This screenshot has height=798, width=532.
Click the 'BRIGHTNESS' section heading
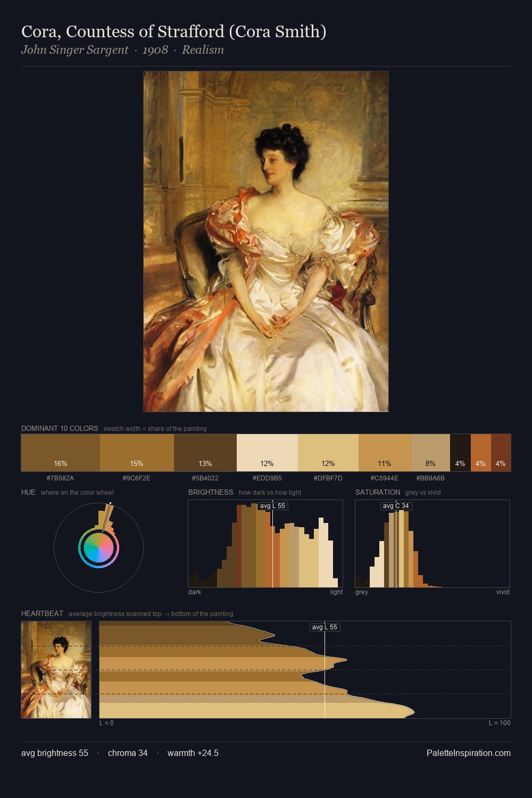pos(211,492)
